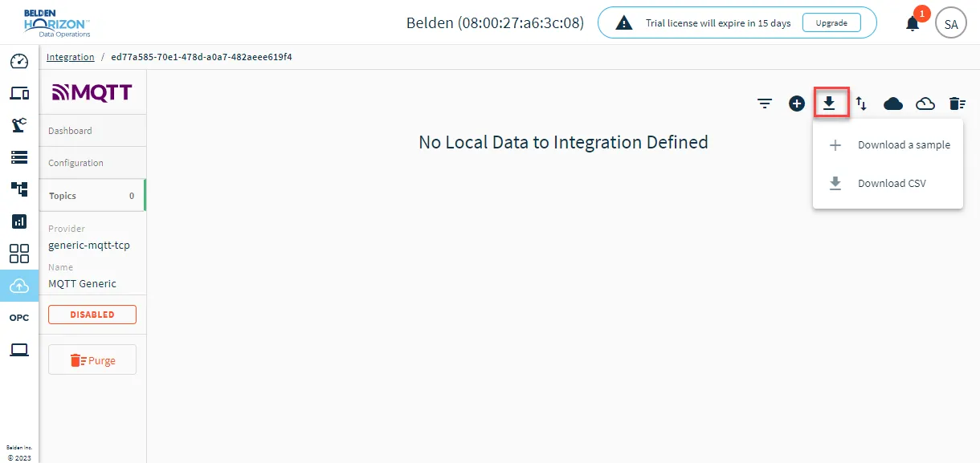Click the MQTT Generic name value
Screen dimensions: 980x463
tap(82, 283)
